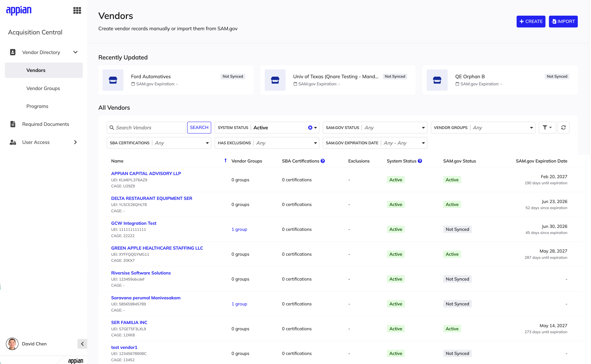This screenshot has width=591, height=364.
Task: Sort by the Name column header
Action: point(117,161)
